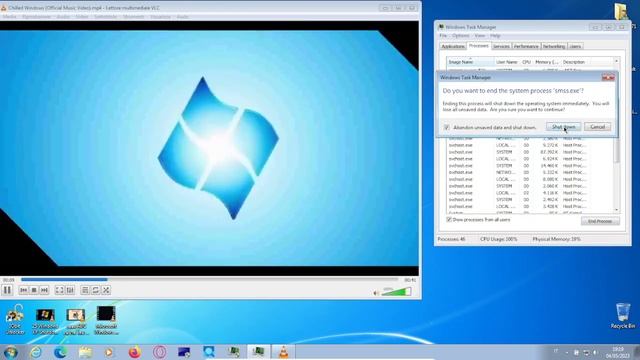This screenshot has height=360, width=640.
Task: Click Processes: 46 in status bar
Action: 451,239
